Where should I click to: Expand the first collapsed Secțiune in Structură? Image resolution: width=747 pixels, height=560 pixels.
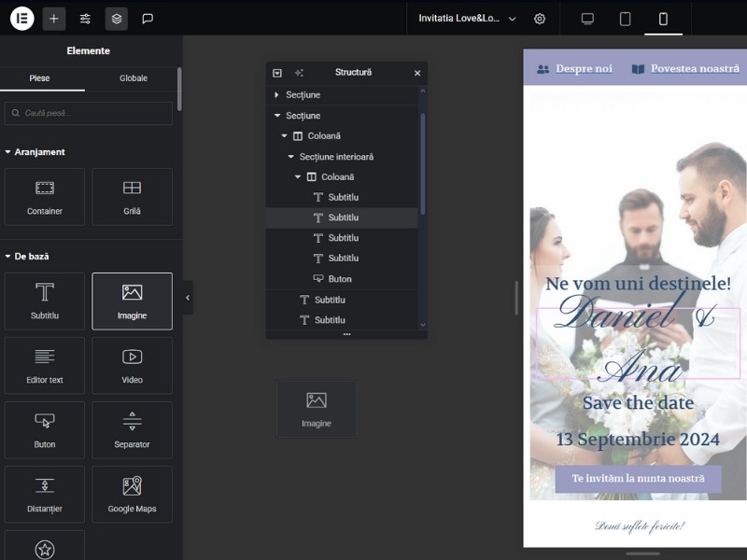click(x=276, y=95)
